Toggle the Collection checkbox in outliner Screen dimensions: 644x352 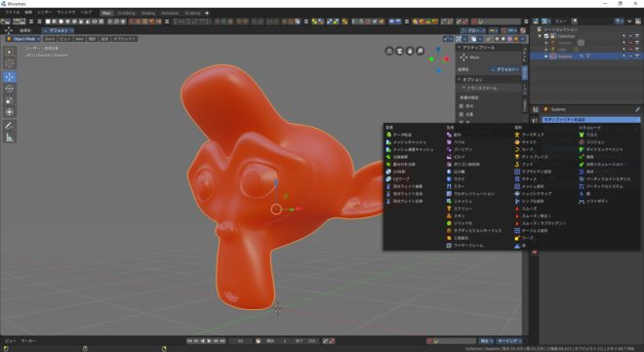546,36
